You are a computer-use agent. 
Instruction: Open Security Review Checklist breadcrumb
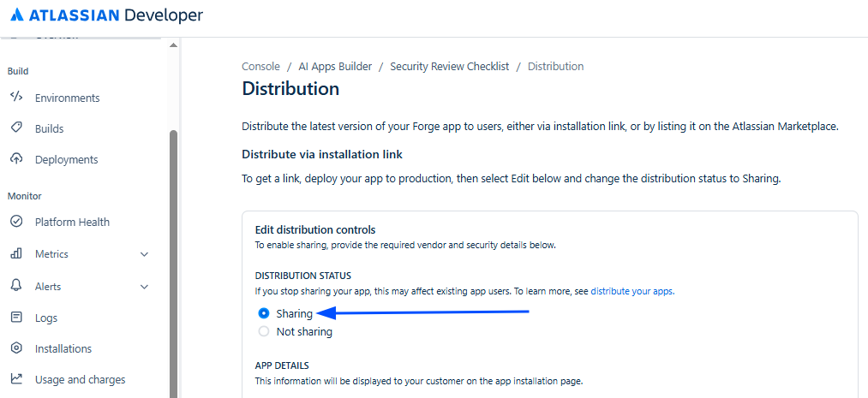coord(449,66)
